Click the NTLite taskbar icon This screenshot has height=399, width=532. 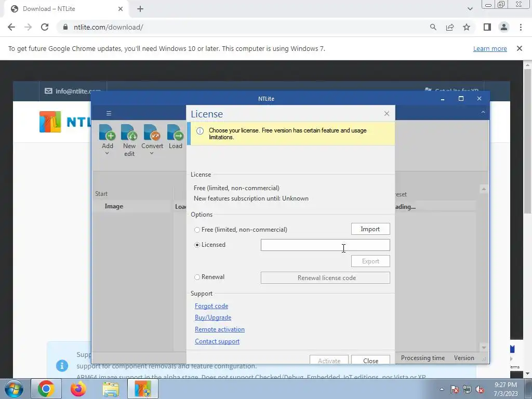143,389
